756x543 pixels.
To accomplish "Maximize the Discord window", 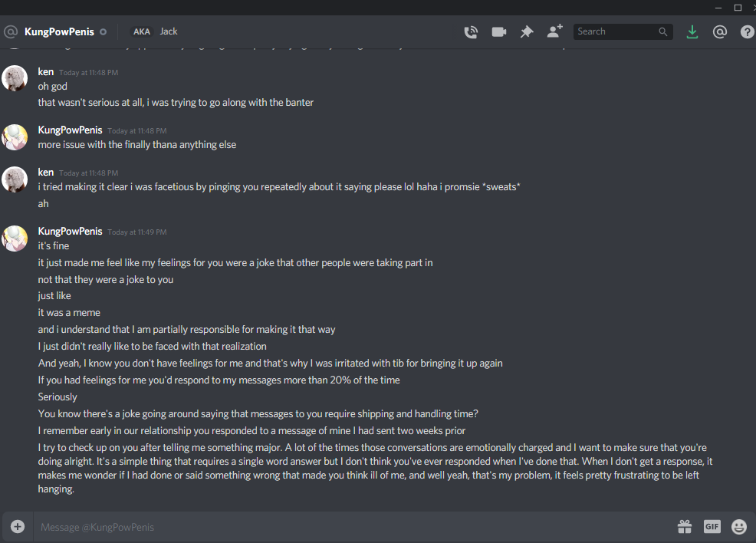I will 738,8.
